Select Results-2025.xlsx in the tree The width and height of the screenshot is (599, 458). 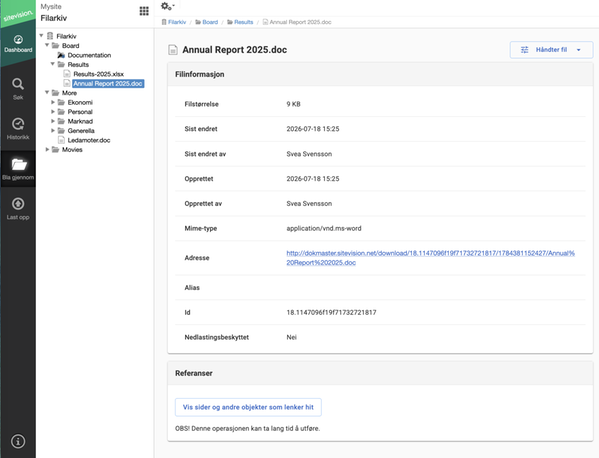point(98,74)
